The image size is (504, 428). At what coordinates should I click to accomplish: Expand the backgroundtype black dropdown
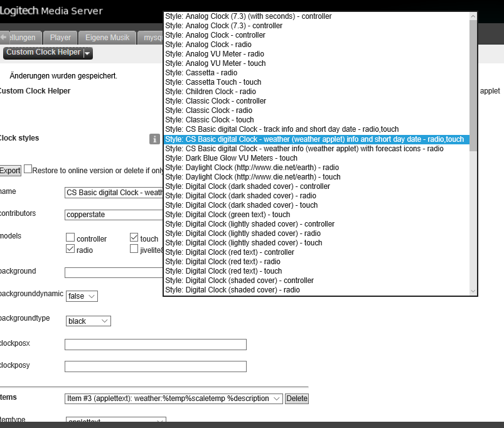coord(88,321)
